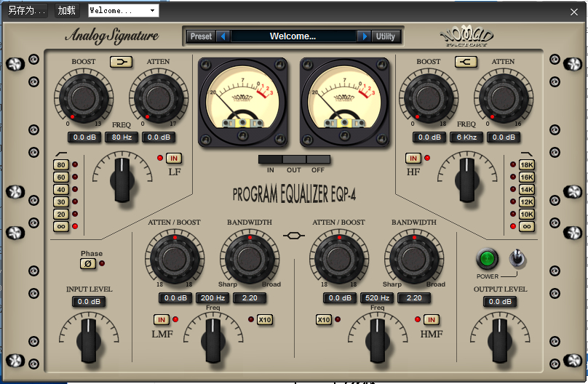Click the 加载 (Load) button
Image resolution: width=588 pixels, height=384 pixels.
click(67, 10)
